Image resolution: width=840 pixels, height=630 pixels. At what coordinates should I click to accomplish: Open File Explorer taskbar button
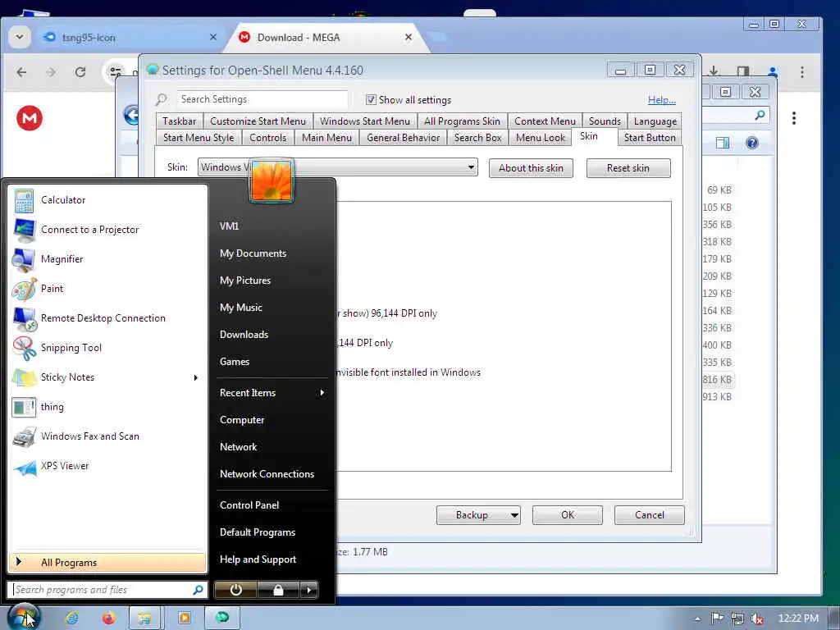[x=144, y=619]
